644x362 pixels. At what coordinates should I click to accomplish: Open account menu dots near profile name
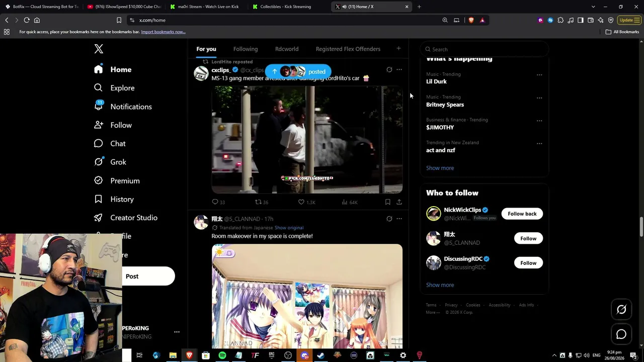pyautogui.click(x=177, y=332)
